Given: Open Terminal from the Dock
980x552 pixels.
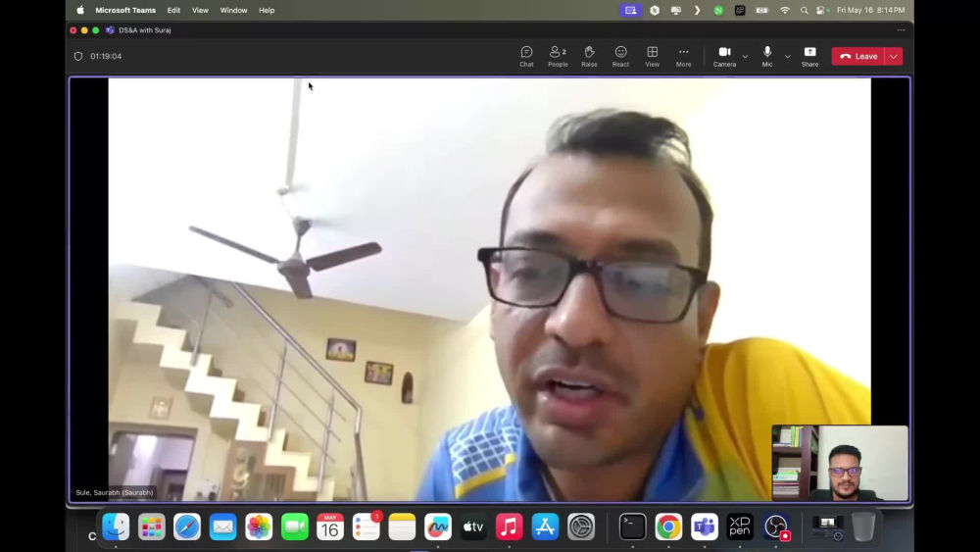Looking at the screenshot, I should pyautogui.click(x=632, y=527).
